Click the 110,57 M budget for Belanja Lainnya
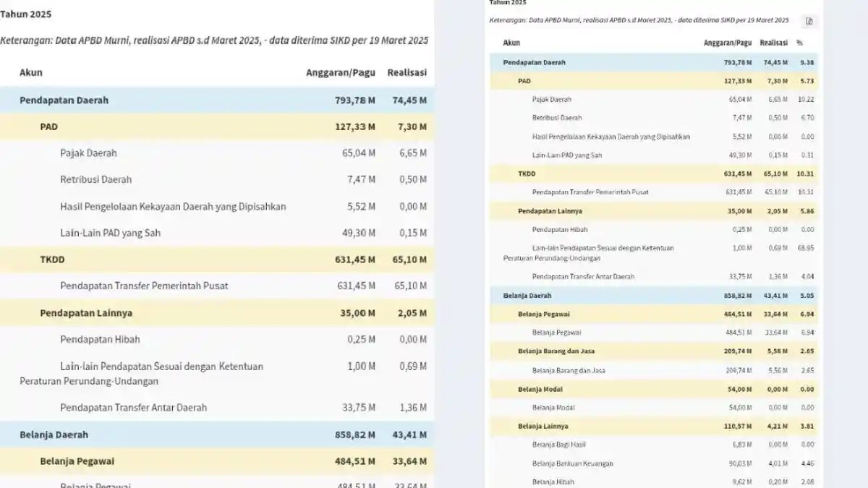 738,427
